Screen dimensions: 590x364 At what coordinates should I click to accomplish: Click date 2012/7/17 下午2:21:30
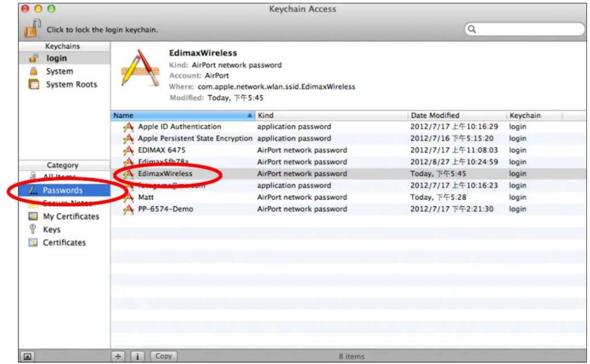click(x=452, y=209)
